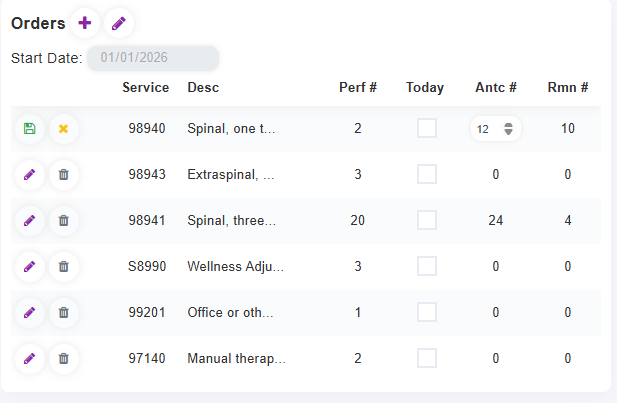Delete the 98943 Extraspinal order

point(64,175)
